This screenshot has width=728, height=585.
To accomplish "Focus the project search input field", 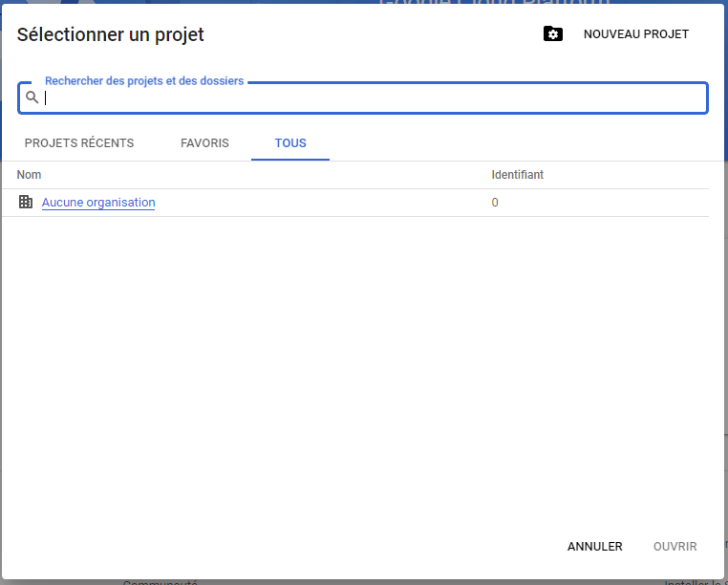I will point(373,97).
